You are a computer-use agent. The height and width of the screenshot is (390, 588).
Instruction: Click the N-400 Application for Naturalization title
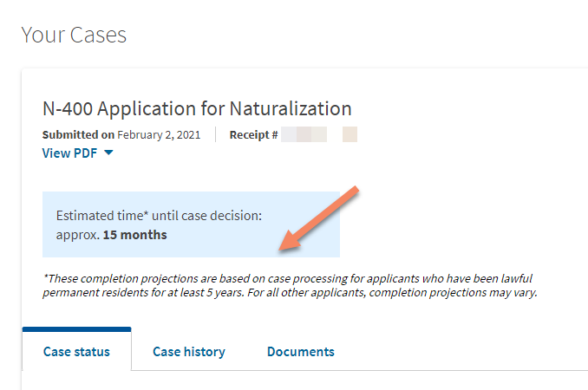[x=197, y=108]
